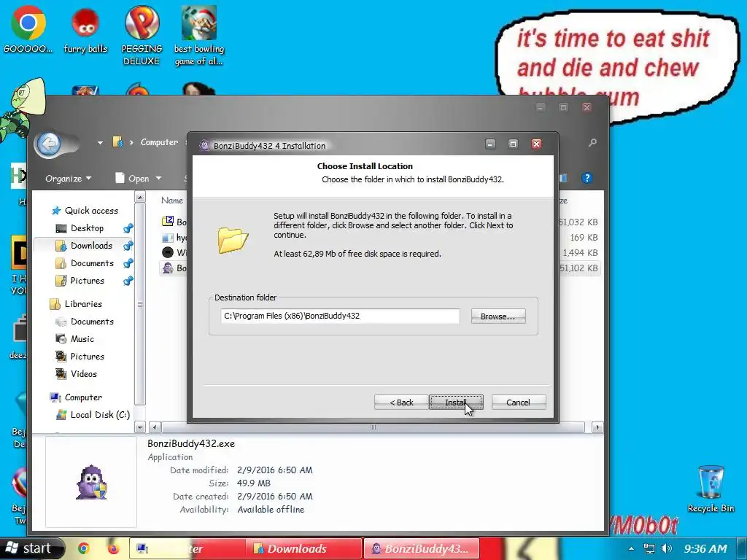Click the network tray icon
747x560 pixels.
coord(649,548)
